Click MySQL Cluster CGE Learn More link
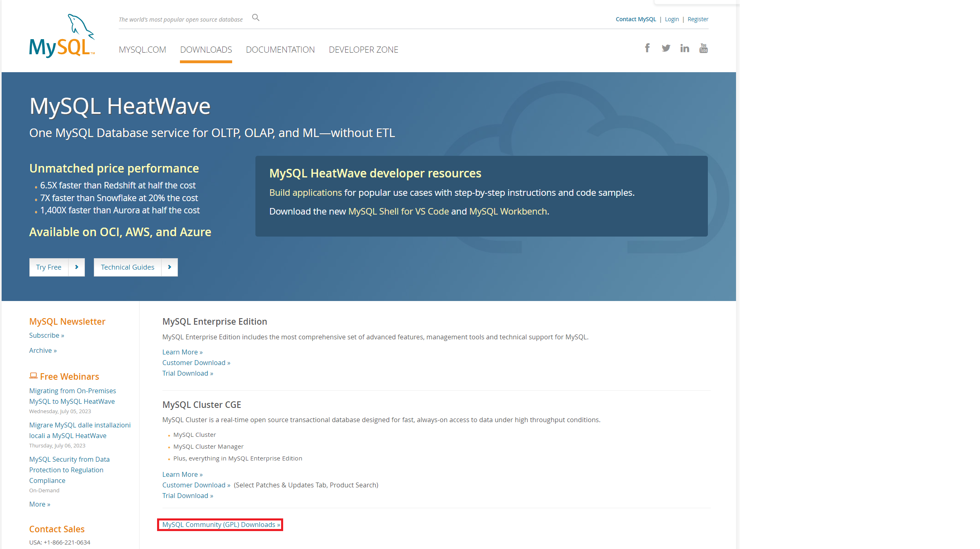This screenshot has width=980, height=549. tap(182, 474)
